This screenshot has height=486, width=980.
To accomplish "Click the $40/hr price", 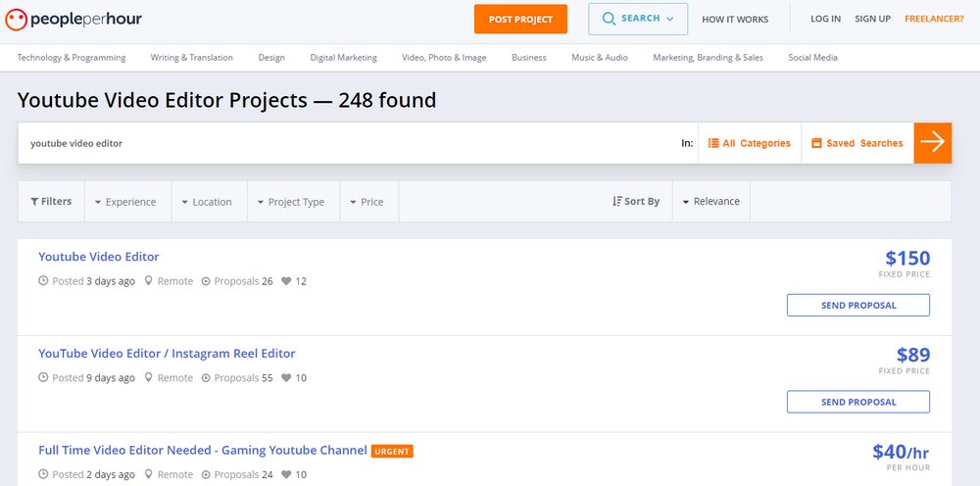I will (x=902, y=452).
